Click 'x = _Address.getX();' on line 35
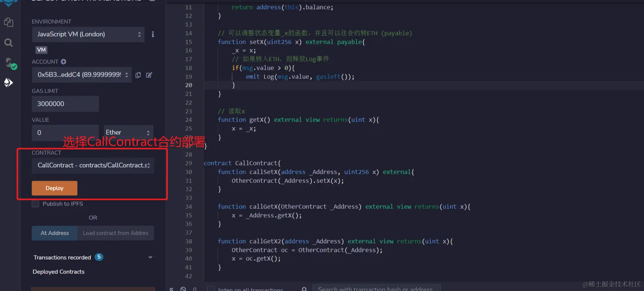 (x=267, y=215)
